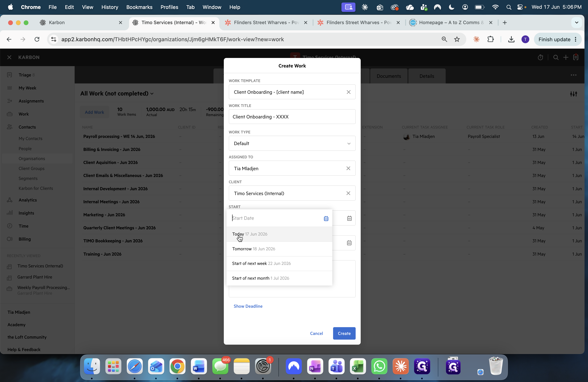Click the Show Deadline link
The width and height of the screenshot is (588, 382).
pyautogui.click(x=248, y=306)
